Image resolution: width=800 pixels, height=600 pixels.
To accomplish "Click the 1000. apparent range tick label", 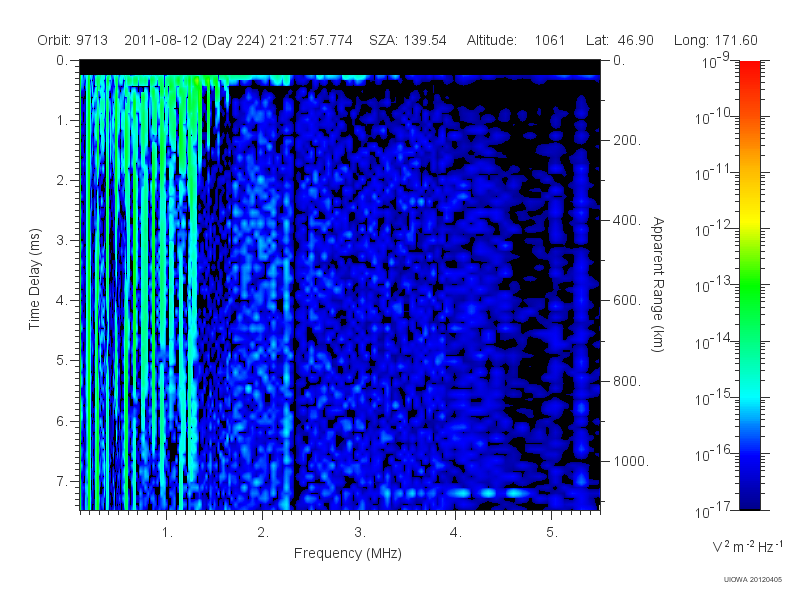I will point(631,461).
